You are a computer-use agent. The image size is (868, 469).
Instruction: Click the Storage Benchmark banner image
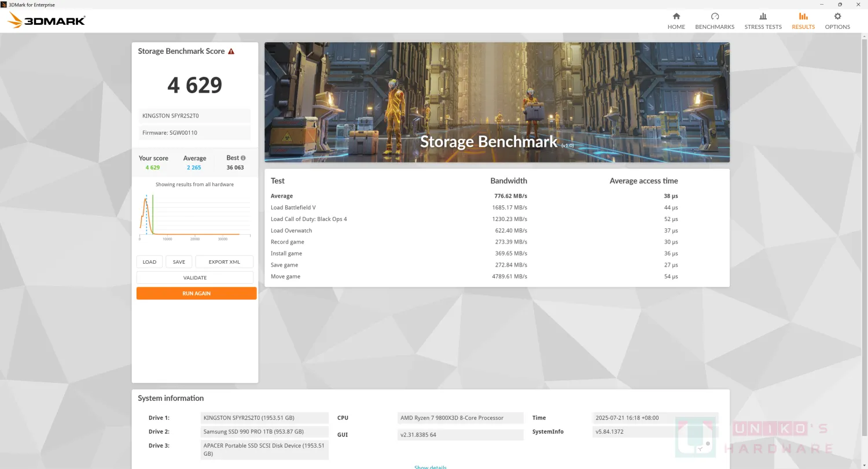[x=497, y=102]
